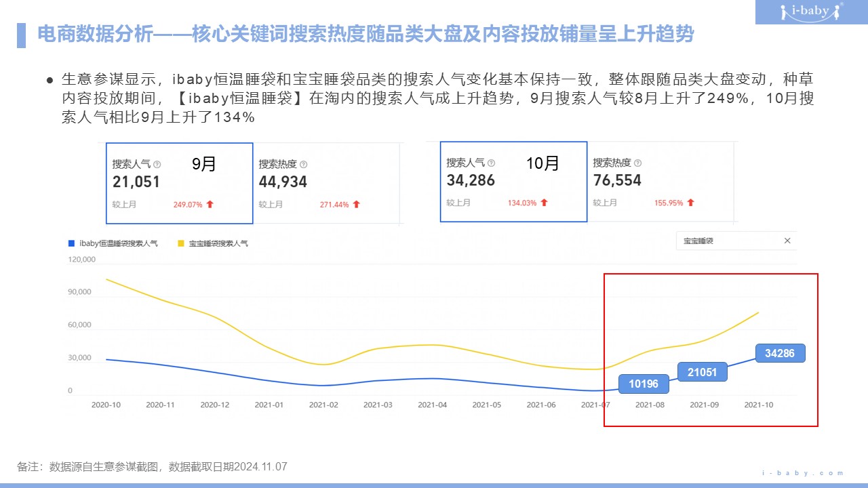Click the i-baby logo in top corner
The width and height of the screenshot is (868, 488).
[810, 12]
